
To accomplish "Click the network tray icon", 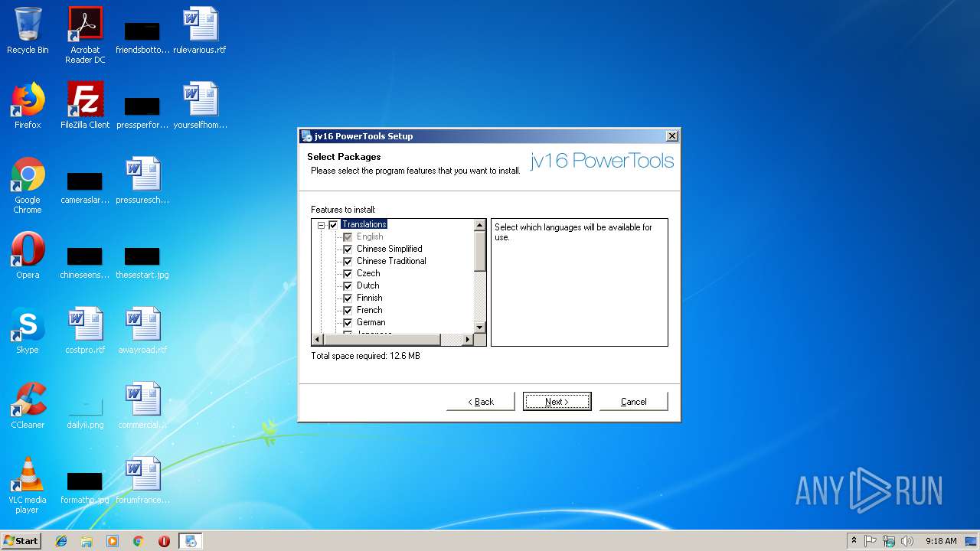I will [x=889, y=541].
